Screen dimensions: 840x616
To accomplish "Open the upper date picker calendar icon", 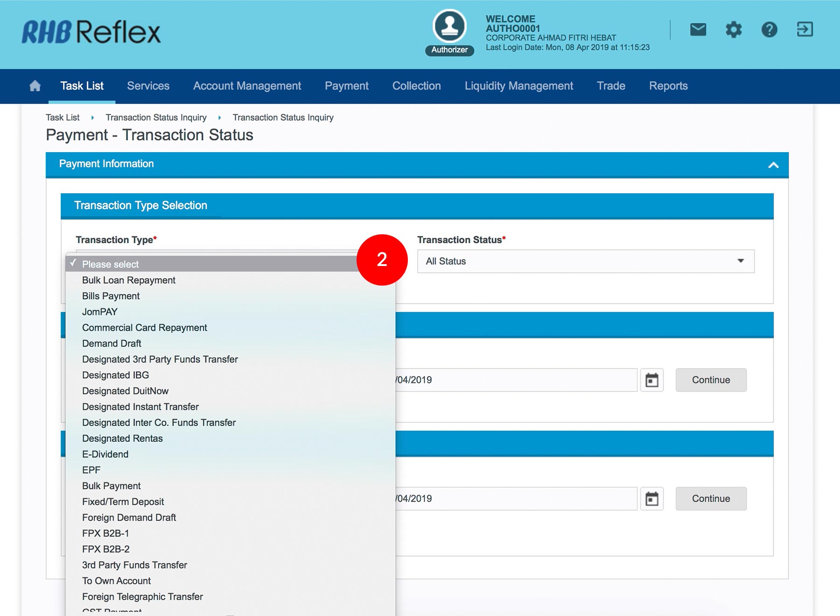I will tap(651, 380).
